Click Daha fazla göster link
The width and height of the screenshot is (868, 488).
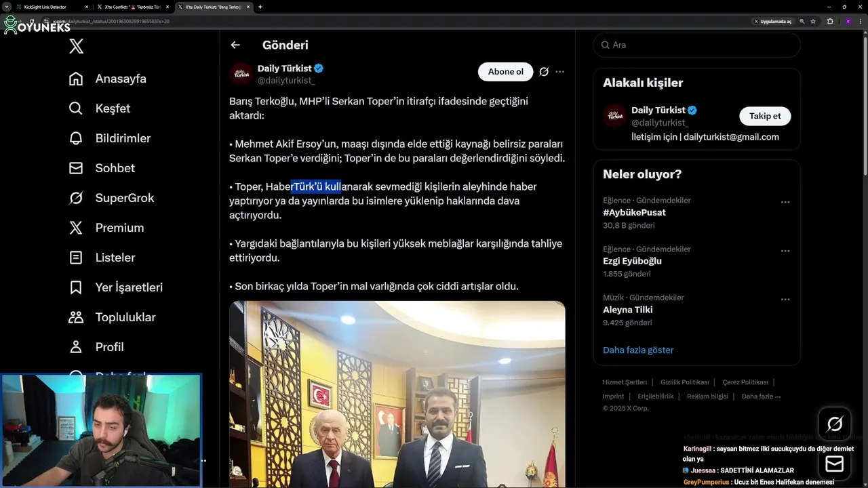(638, 350)
